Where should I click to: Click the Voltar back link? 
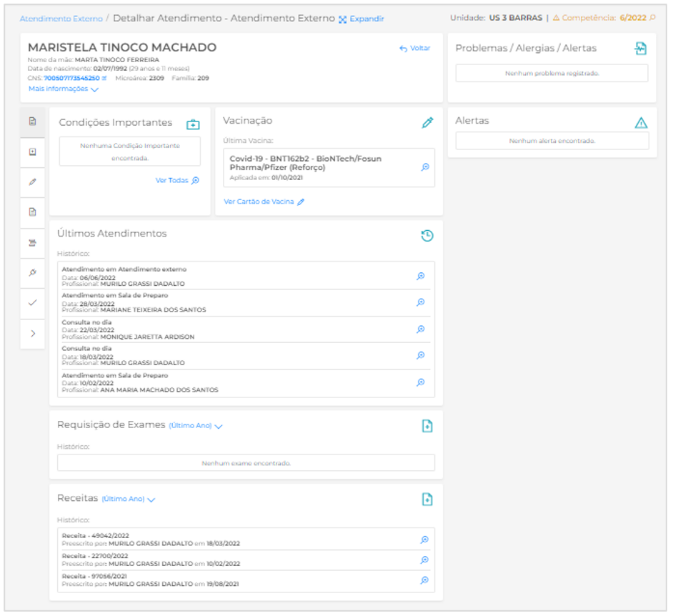[x=415, y=49]
